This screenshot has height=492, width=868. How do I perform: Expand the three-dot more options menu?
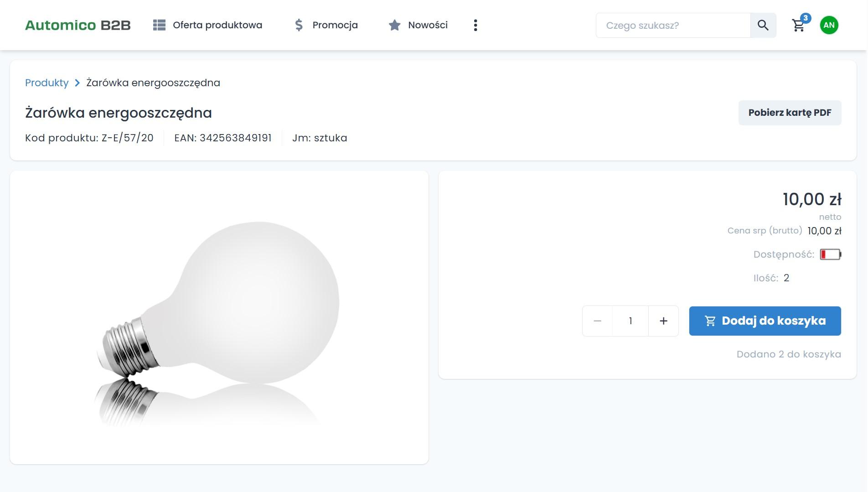click(475, 25)
